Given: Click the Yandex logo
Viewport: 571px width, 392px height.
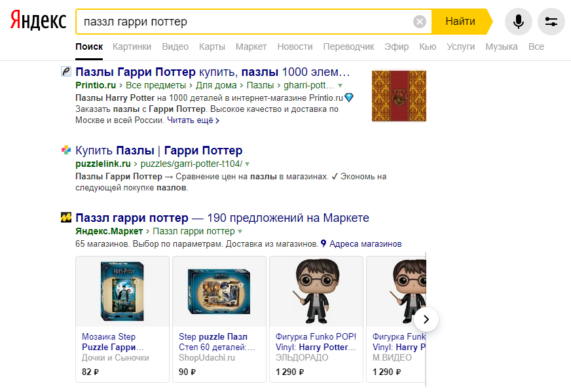Looking at the screenshot, I should (38, 20).
